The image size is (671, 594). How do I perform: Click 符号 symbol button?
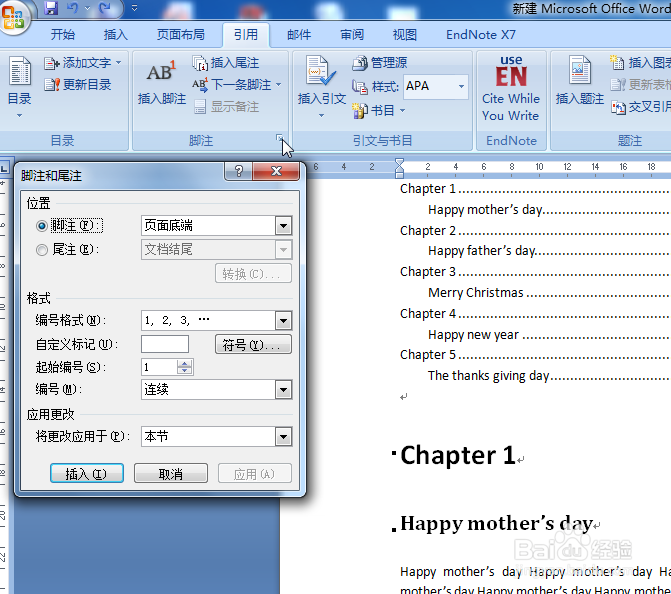coord(253,345)
